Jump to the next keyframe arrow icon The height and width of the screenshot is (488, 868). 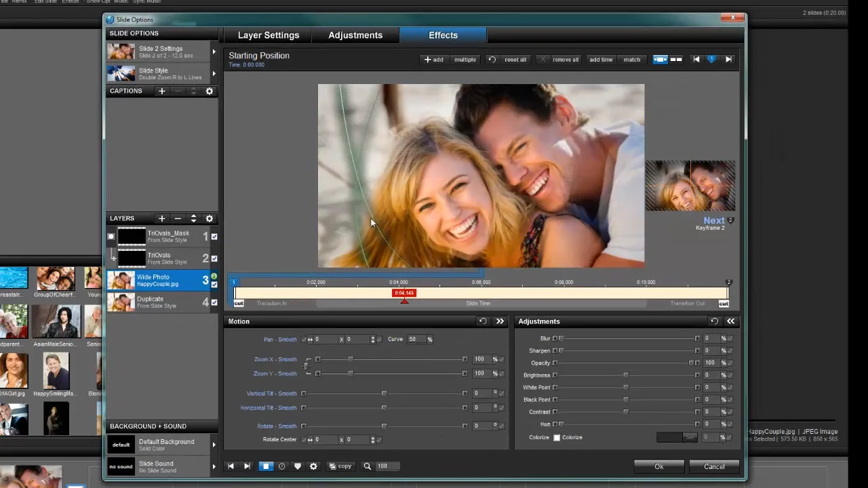[x=728, y=60]
